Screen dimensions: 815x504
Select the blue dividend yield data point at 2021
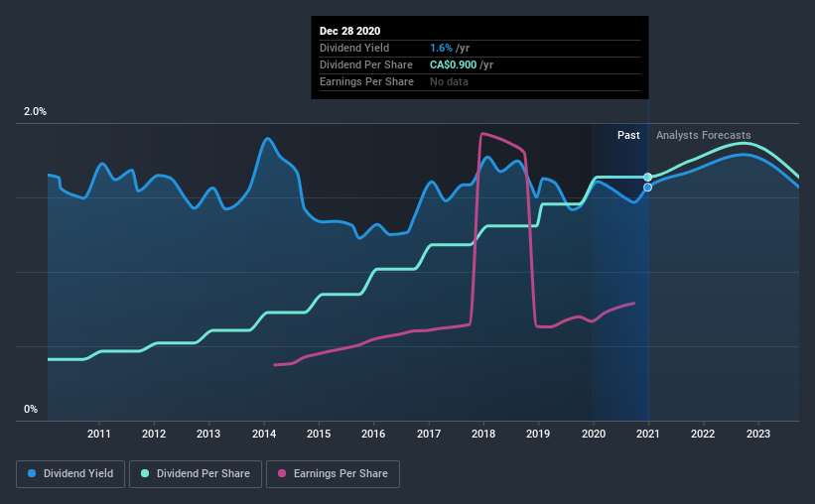click(647, 188)
